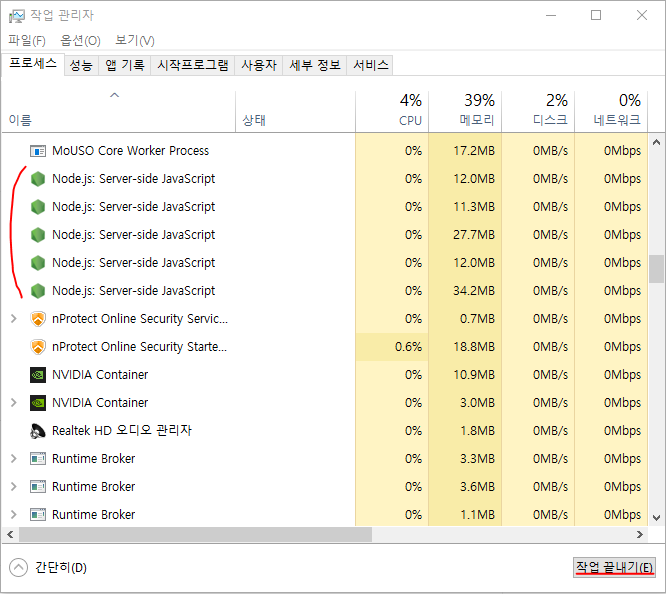Click the 작업 끝내기(E) button
The image size is (666, 594).
(614, 568)
